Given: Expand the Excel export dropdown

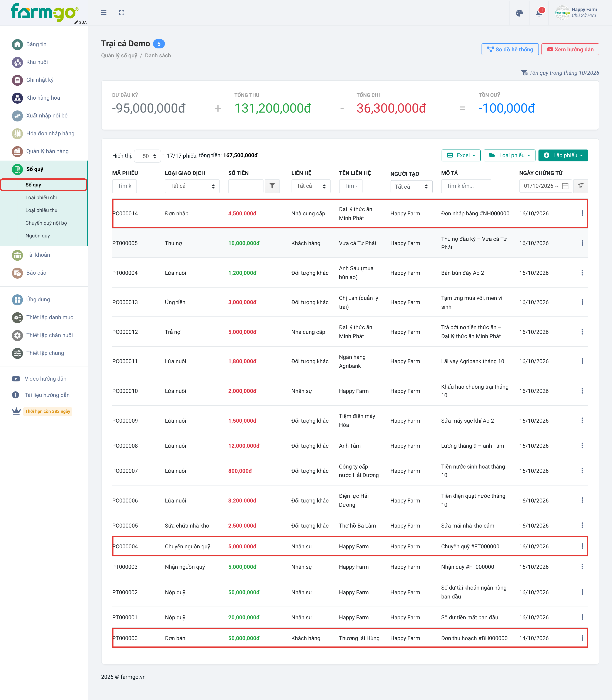Looking at the screenshot, I should [x=461, y=155].
